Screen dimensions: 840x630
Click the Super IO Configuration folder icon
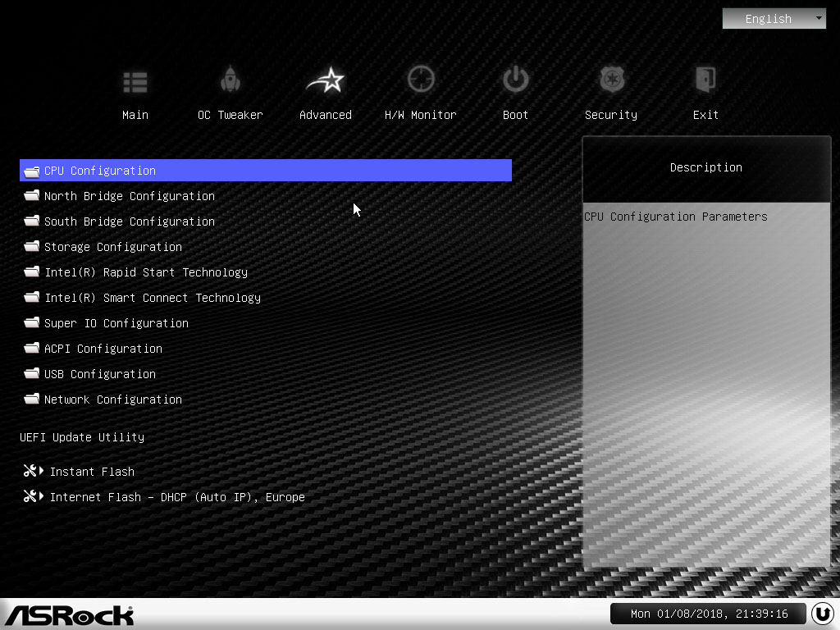32,322
